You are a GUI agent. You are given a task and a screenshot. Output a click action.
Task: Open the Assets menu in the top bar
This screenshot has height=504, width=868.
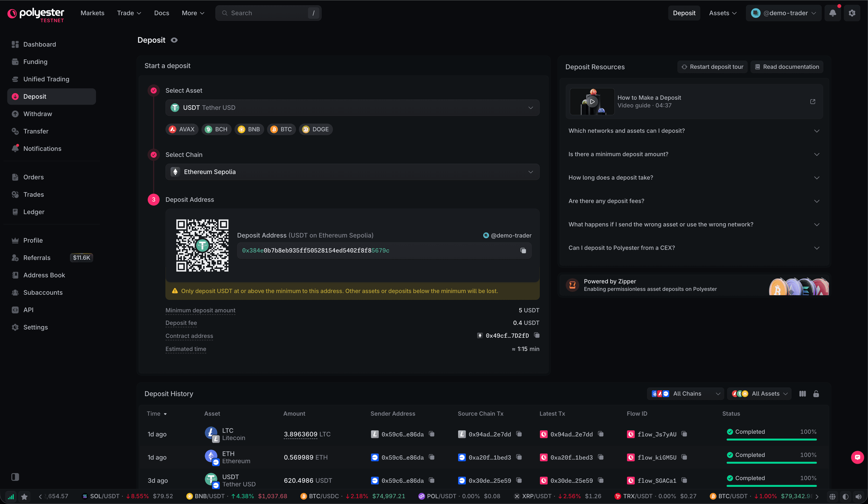723,13
